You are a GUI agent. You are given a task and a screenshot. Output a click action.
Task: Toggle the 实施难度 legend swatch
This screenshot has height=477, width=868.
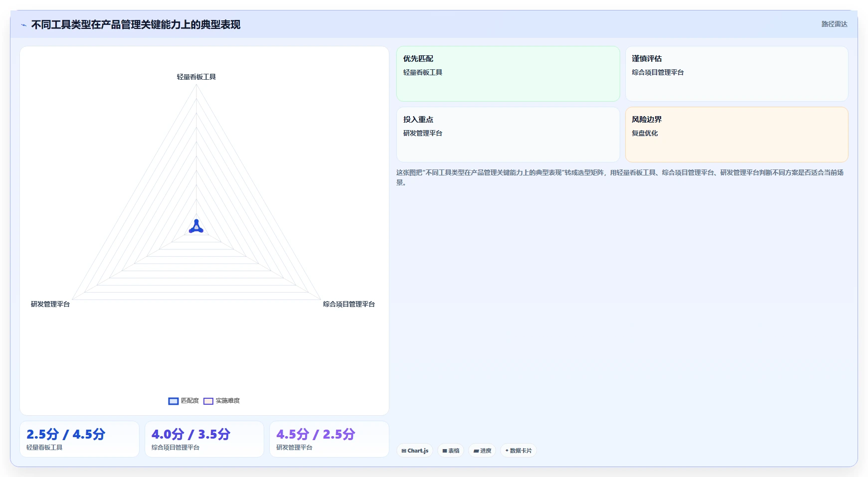(208, 401)
